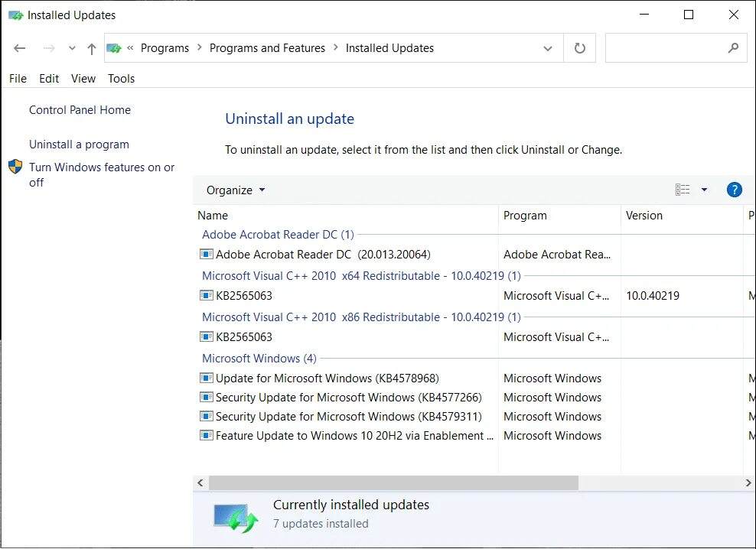Select Update for Microsoft Windows (KB4578968)
This screenshot has height=549, width=756.
click(x=327, y=378)
